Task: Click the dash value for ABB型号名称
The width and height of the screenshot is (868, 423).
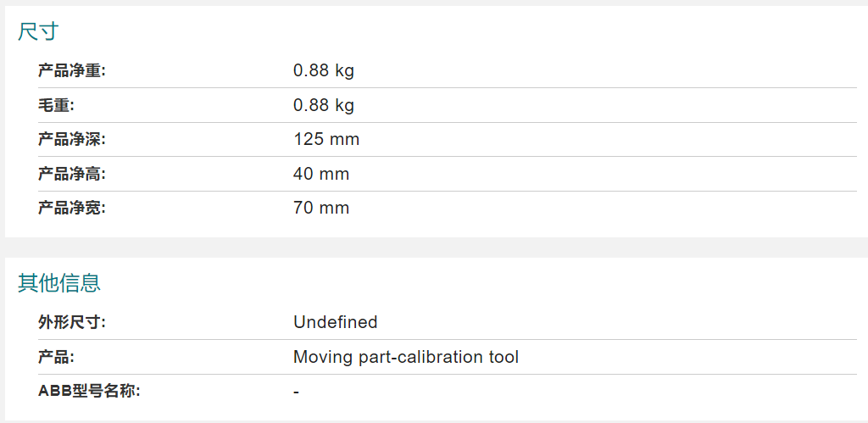Action: pyautogui.click(x=297, y=392)
